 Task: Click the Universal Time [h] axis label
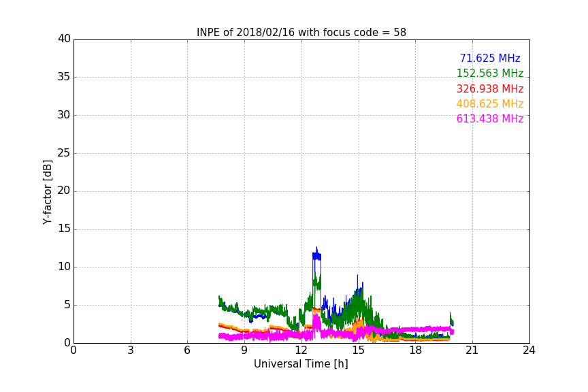[x=301, y=364]
